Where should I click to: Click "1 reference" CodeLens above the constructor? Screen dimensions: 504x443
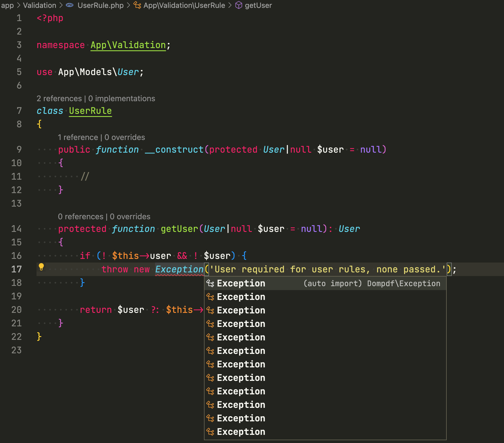point(79,137)
